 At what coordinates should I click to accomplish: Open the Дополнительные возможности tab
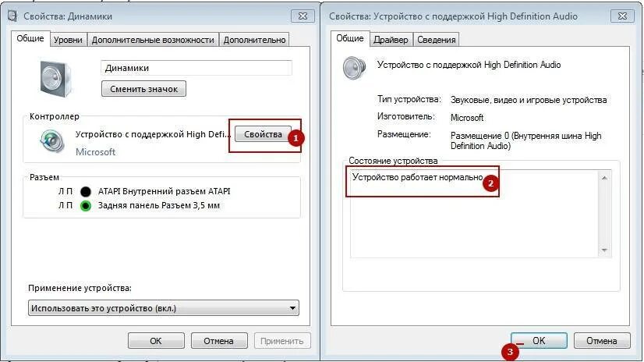click(153, 40)
